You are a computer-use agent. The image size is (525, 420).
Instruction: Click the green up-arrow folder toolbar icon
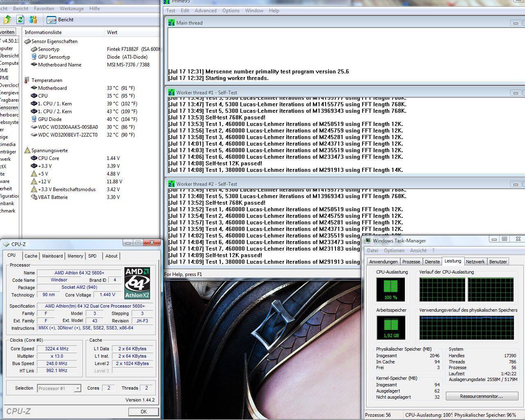coord(7,19)
